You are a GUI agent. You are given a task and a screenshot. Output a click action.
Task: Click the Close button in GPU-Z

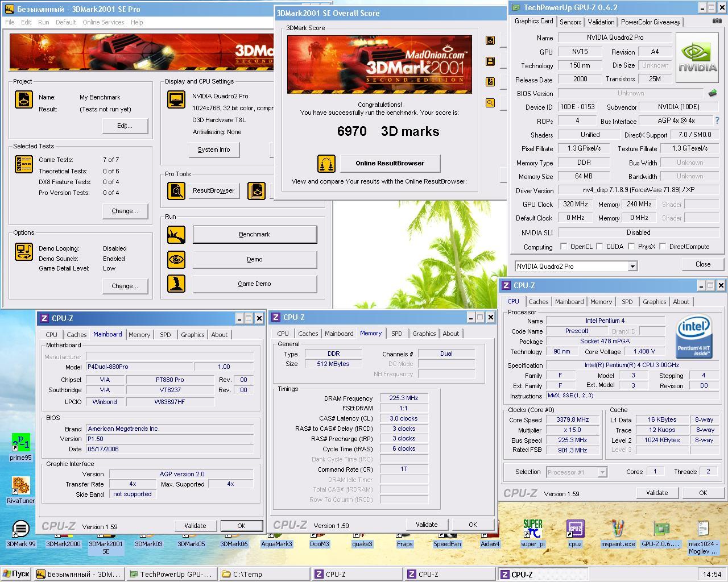(x=703, y=264)
